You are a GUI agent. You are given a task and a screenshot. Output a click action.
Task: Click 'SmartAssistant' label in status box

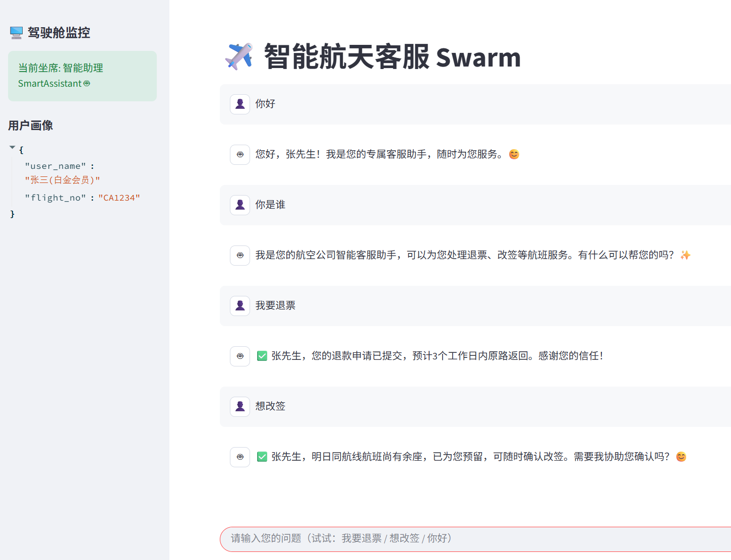(49, 84)
